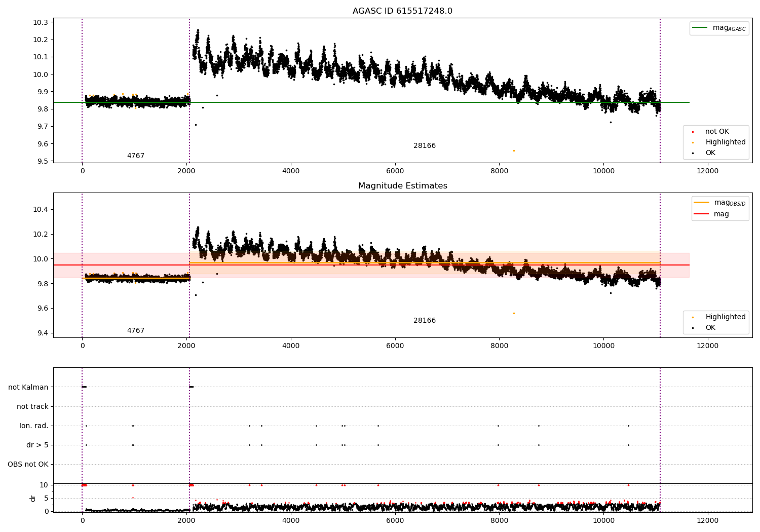Click the title 'AGASC ID 615517248.0'
Image resolution: width=760 pixels, height=532 pixels.
pyautogui.click(x=402, y=11)
